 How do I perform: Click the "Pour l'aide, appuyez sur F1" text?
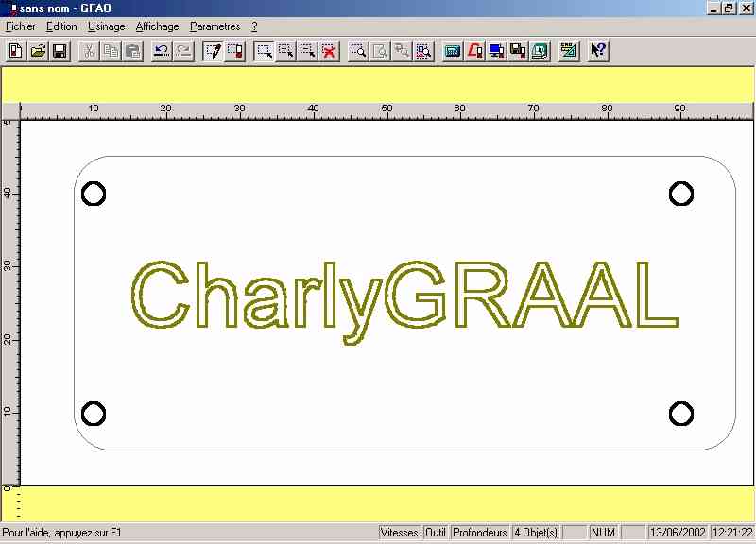[x=61, y=533]
